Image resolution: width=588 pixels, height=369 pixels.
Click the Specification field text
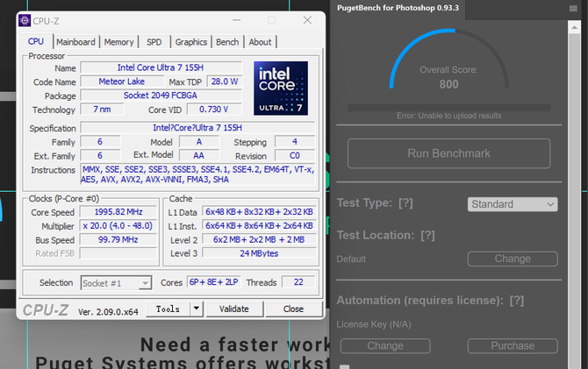pos(197,128)
